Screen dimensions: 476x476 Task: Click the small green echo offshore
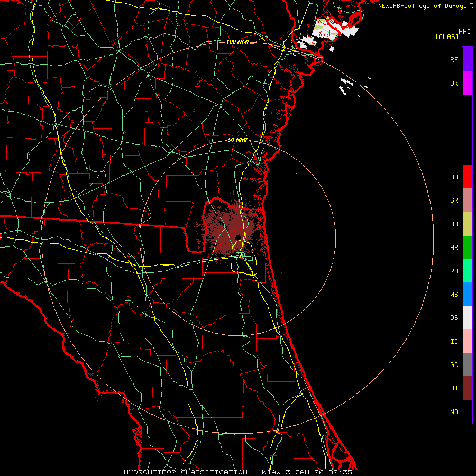296,173
